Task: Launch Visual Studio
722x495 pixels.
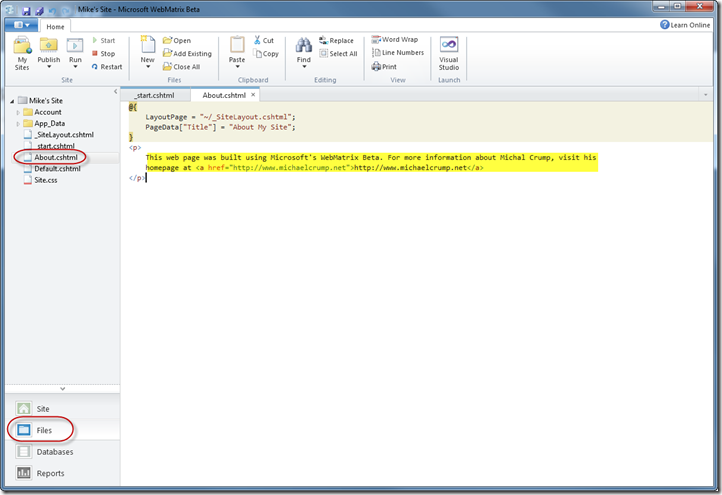Action: (x=448, y=53)
